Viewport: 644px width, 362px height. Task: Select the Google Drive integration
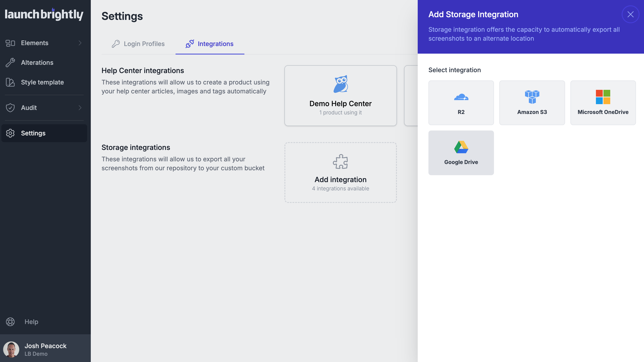coord(461,153)
